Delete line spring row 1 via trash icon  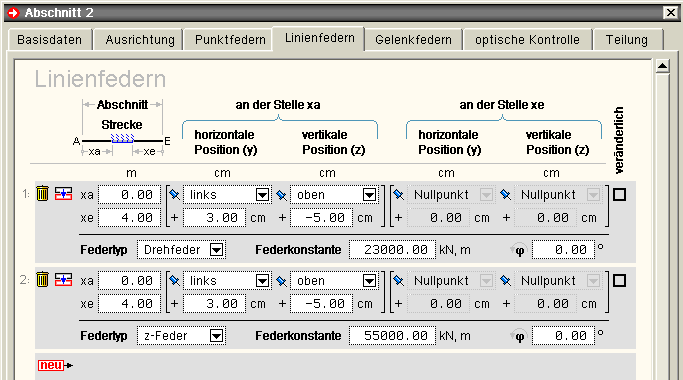[42, 193]
